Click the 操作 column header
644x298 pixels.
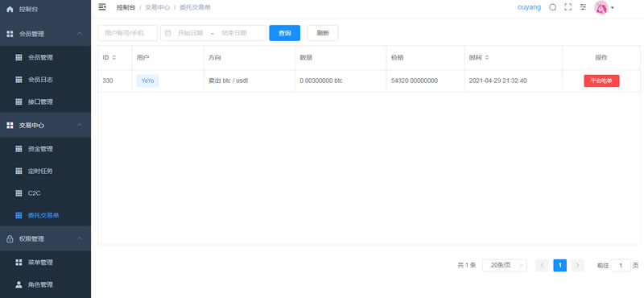(x=601, y=57)
